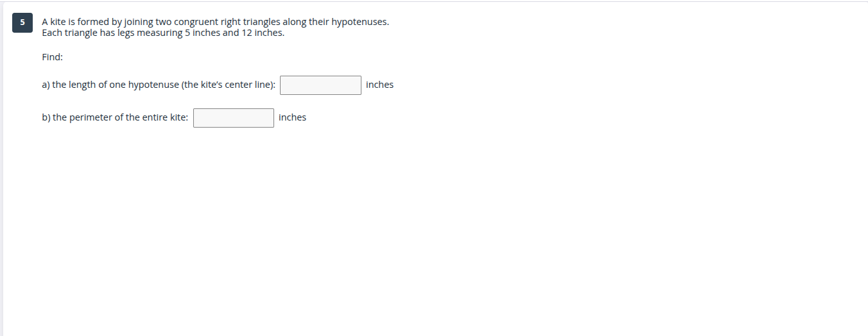This screenshot has height=336, width=868.
Task: Click the question number 5 badge
Action: coord(22,22)
